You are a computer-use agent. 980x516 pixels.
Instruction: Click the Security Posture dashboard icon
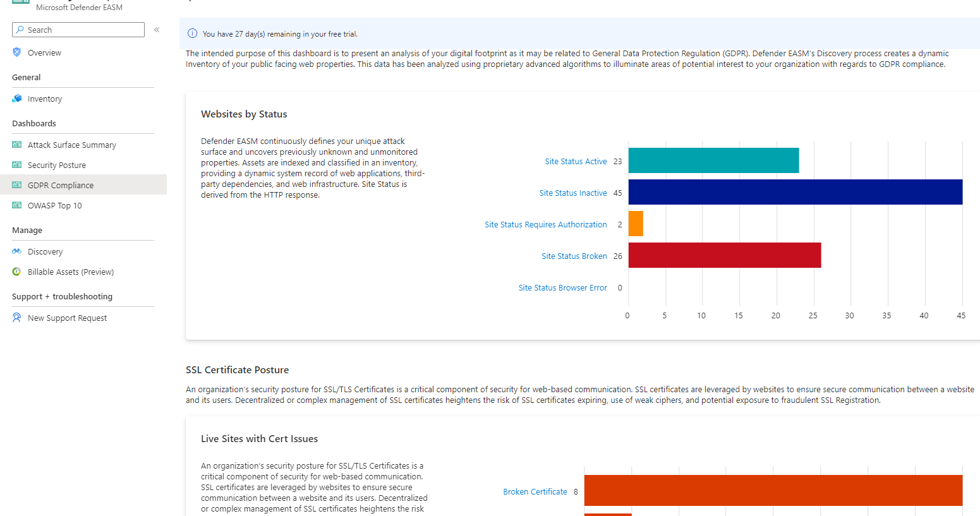[17, 165]
